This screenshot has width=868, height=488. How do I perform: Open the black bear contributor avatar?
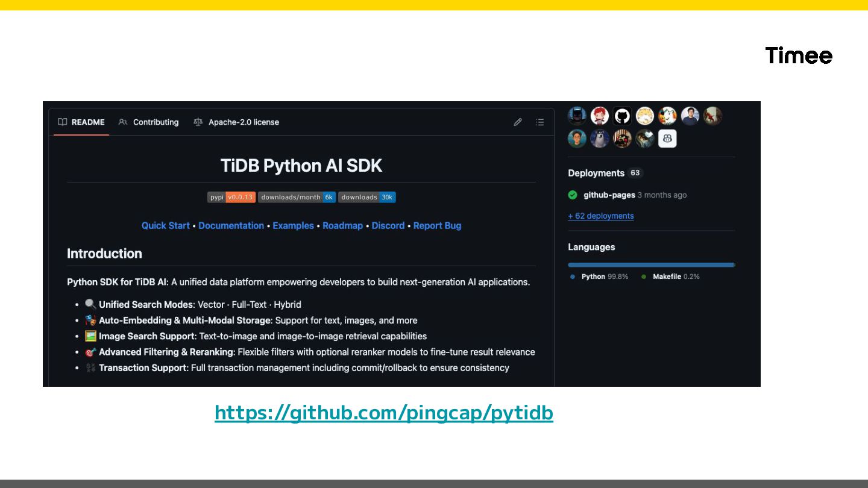622,139
